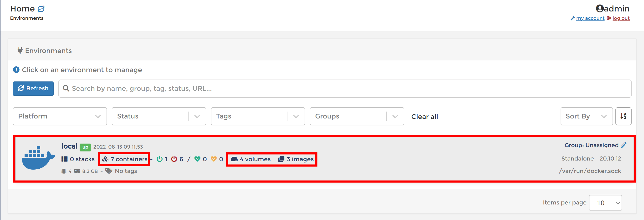Open the Groups filter menu

coord(357,116)
